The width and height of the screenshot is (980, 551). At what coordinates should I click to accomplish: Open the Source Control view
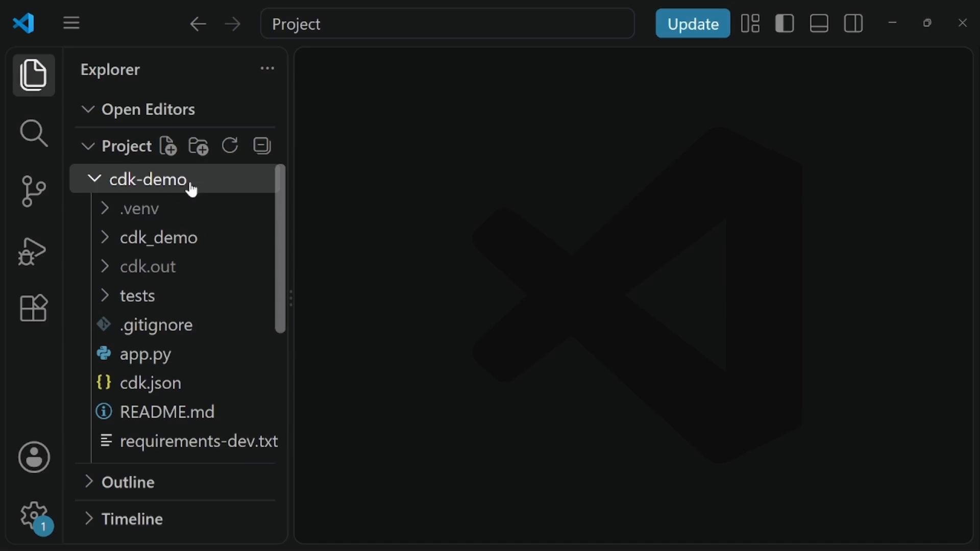[x=34, y=191]
